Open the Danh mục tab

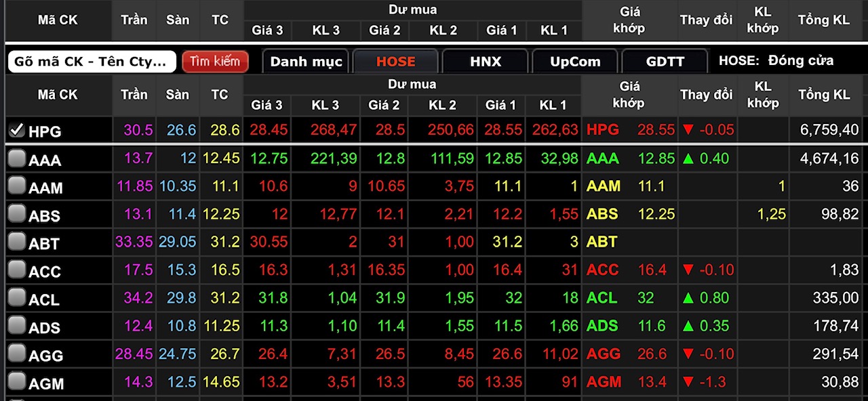tap(306, 62)
